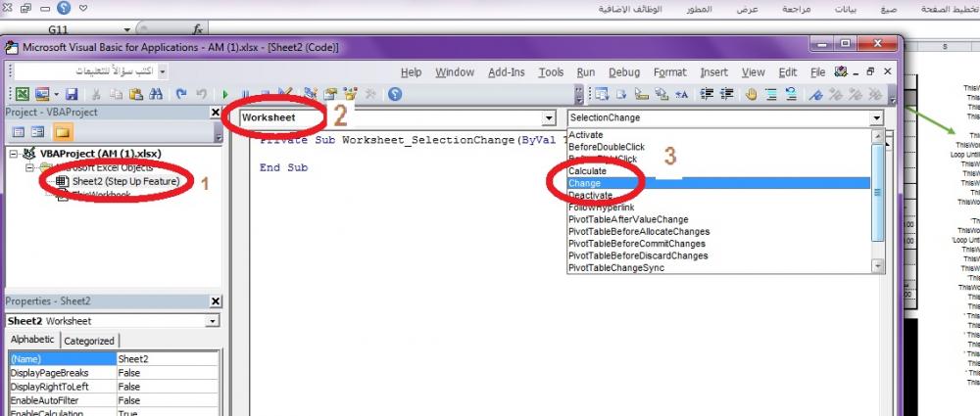Open the Debug menu

[624, 72]
